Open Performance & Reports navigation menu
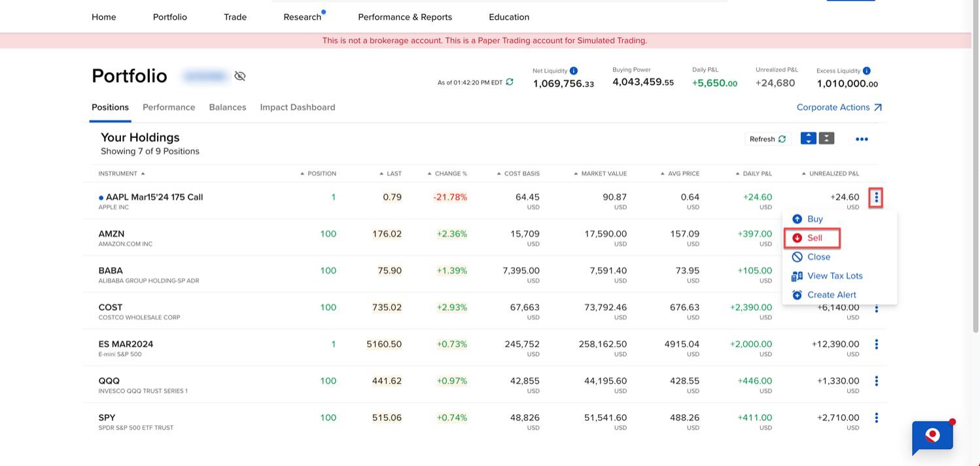 [x=405, y=17]
